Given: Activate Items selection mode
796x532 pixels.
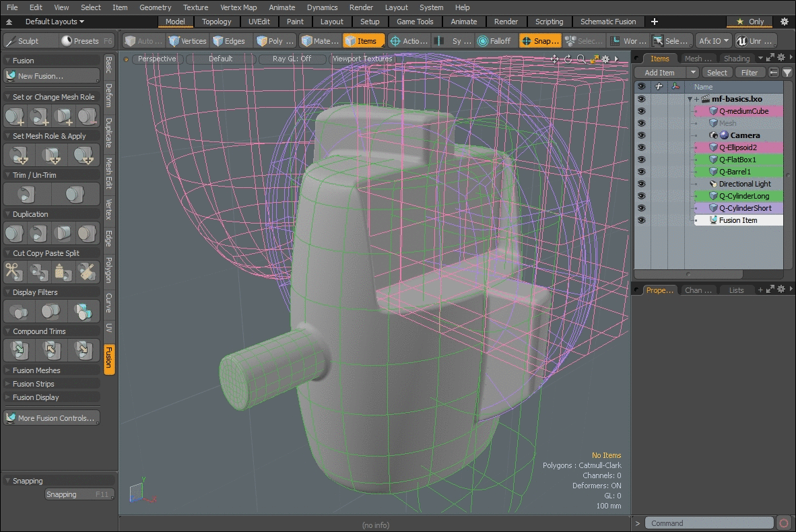Looking at the screenshot, I should pos(364,41).
